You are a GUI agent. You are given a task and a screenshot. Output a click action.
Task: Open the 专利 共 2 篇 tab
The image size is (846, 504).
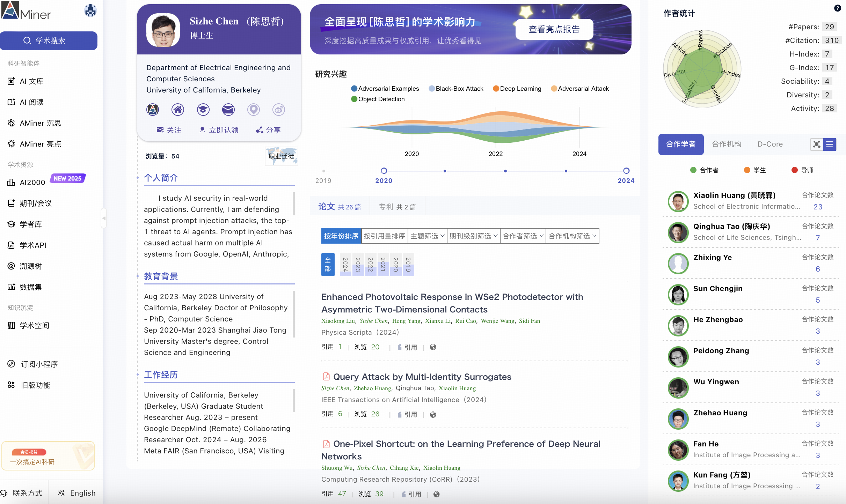397,207
